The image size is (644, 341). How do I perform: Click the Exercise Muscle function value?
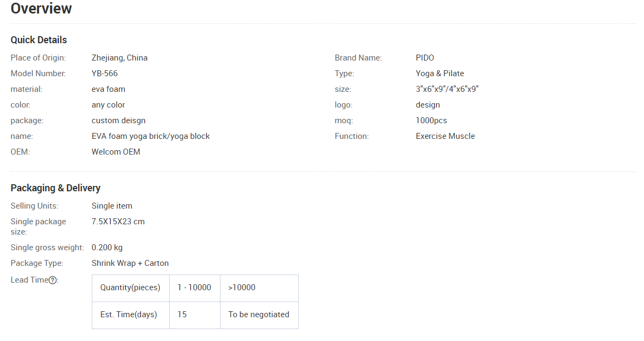click(445, 136)
